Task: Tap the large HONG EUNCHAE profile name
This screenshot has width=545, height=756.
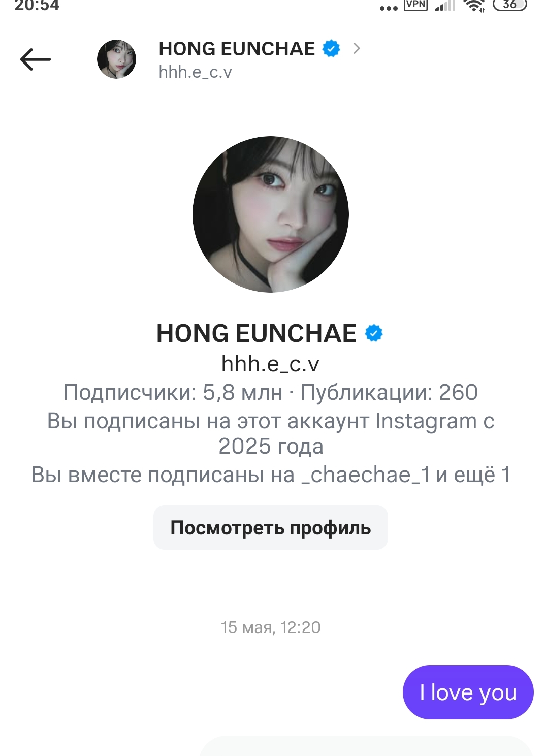Action: [x=256, y=334]
